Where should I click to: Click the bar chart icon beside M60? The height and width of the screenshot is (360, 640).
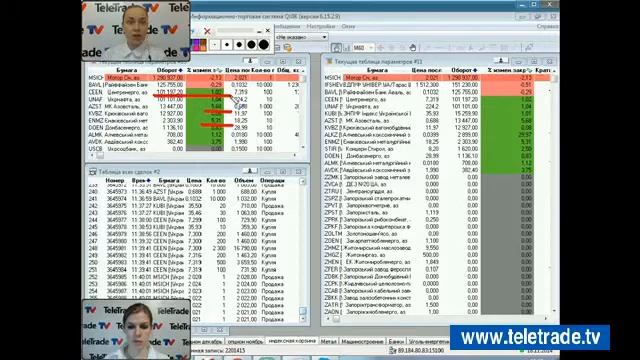[x=347, y=48]
